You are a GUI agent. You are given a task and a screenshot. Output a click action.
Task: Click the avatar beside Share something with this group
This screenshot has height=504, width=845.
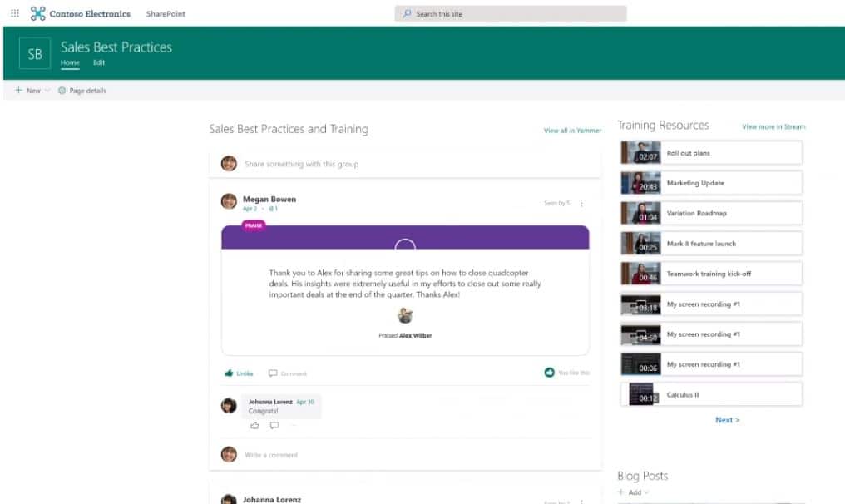(x=229, y=163)
